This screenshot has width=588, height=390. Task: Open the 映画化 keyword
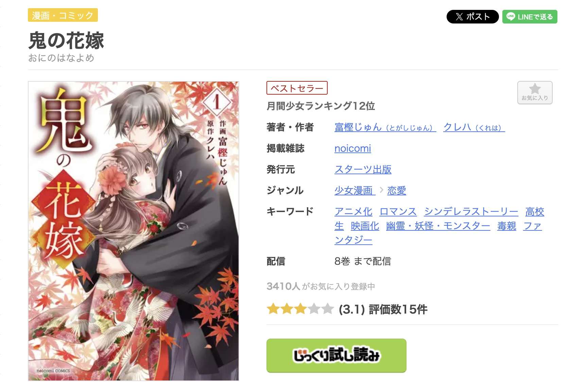(365, 226)
